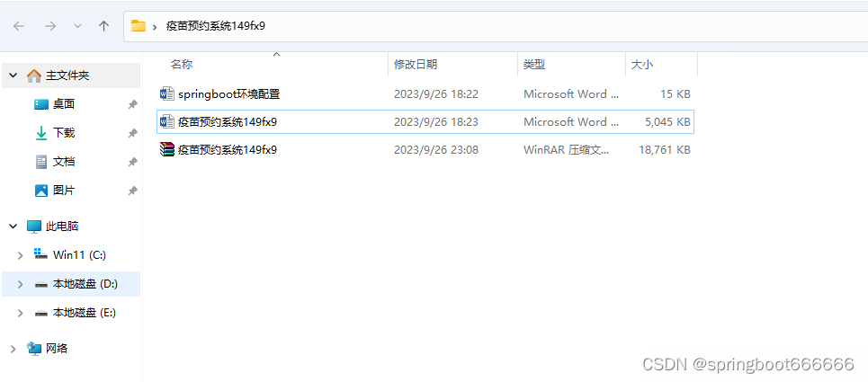Open 本地磁盘 (D:) drive

[x=85, y=284]
